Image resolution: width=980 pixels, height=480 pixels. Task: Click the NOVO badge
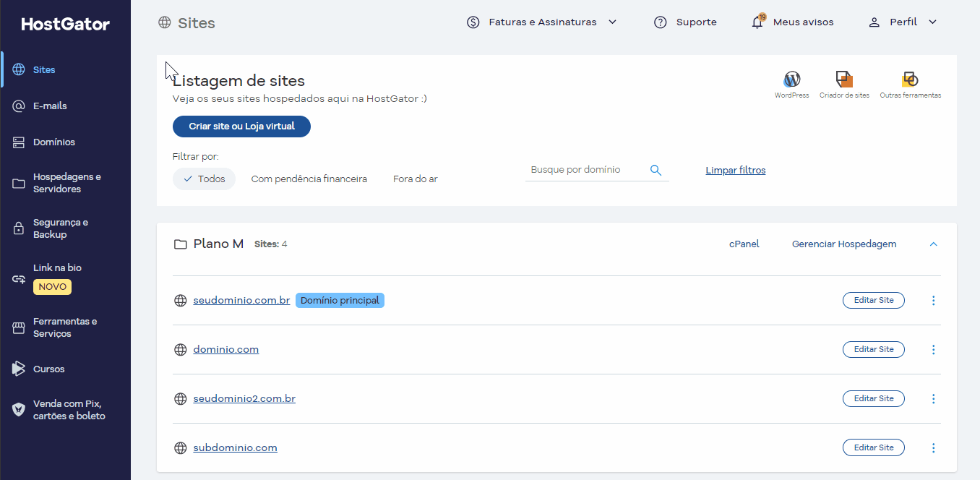coord(52,287)
